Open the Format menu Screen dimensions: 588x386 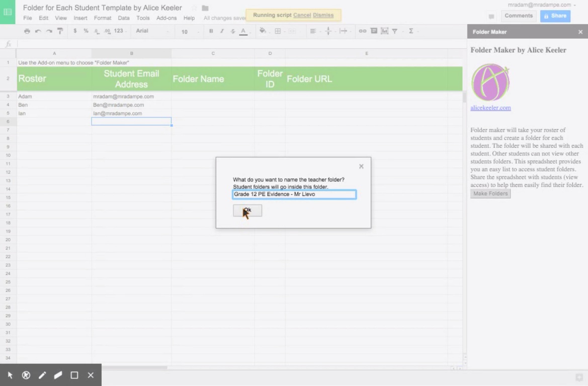(103, 18)
